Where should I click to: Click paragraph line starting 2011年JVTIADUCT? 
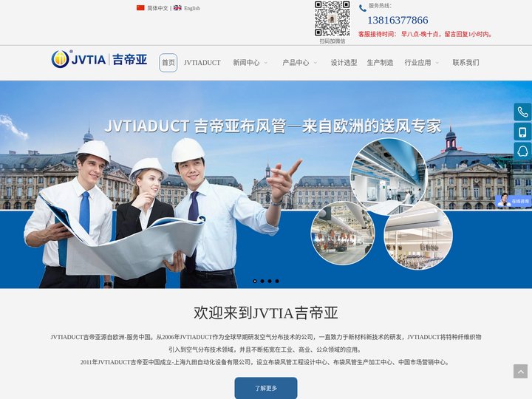click(x=266, y=362)
